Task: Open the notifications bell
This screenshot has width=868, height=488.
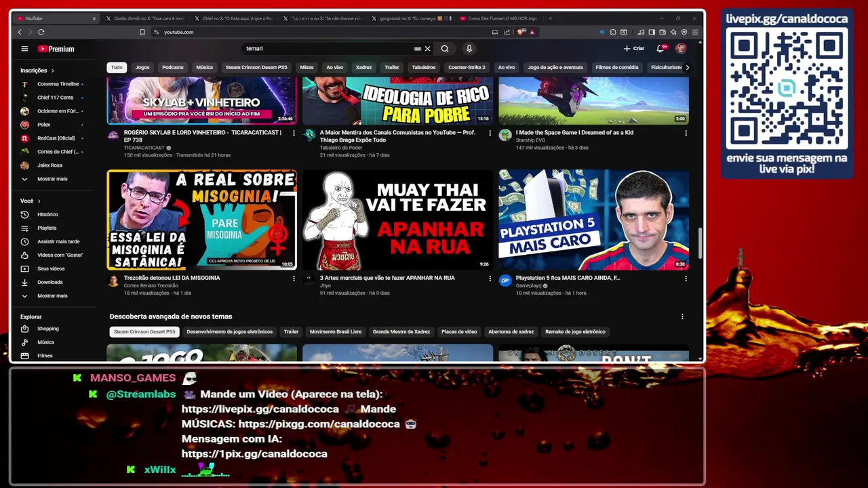Action: 660,49
